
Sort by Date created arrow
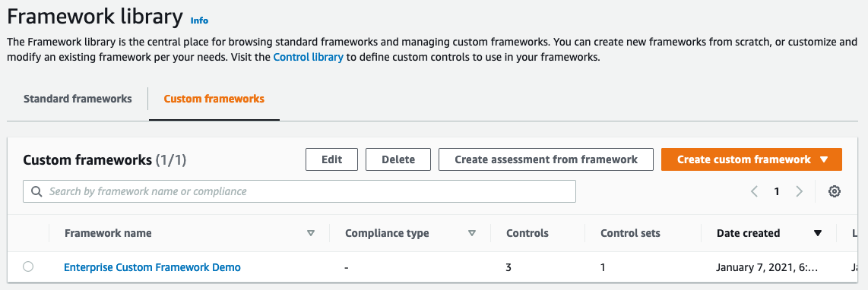click(x=818, y=234)
